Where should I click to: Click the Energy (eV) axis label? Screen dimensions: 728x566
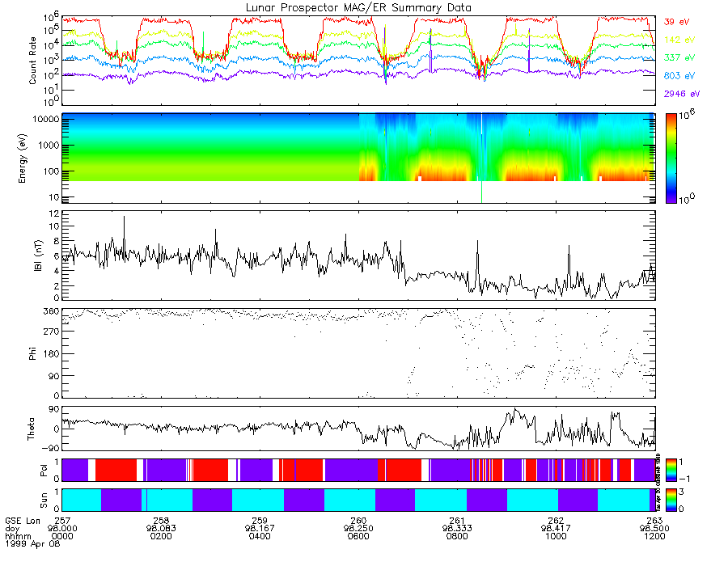pos(23,158)
